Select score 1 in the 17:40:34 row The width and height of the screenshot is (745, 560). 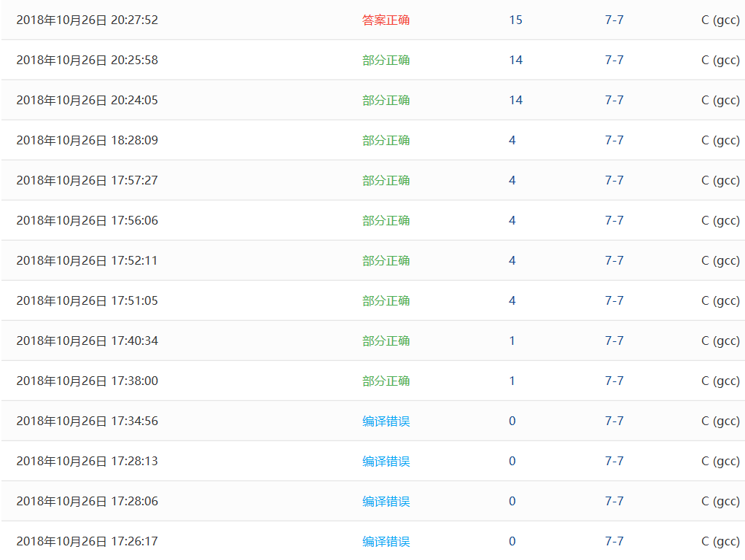click(512, 341)
